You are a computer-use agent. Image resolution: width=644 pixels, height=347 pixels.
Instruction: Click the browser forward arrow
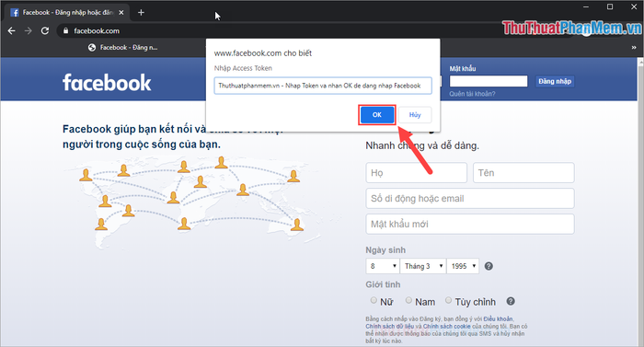coord(28,31)
